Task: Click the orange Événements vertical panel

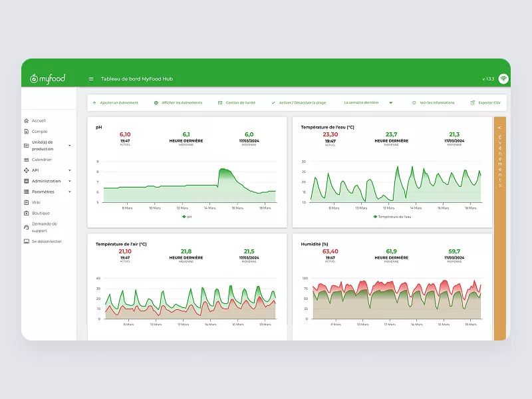Action: tap(500, 228)
